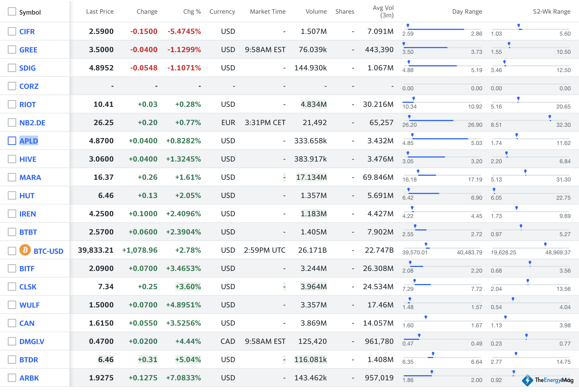Select all rows with the Symbol checkbox
The height and width of the screenshot is (392, 579).
coord(12,12)
